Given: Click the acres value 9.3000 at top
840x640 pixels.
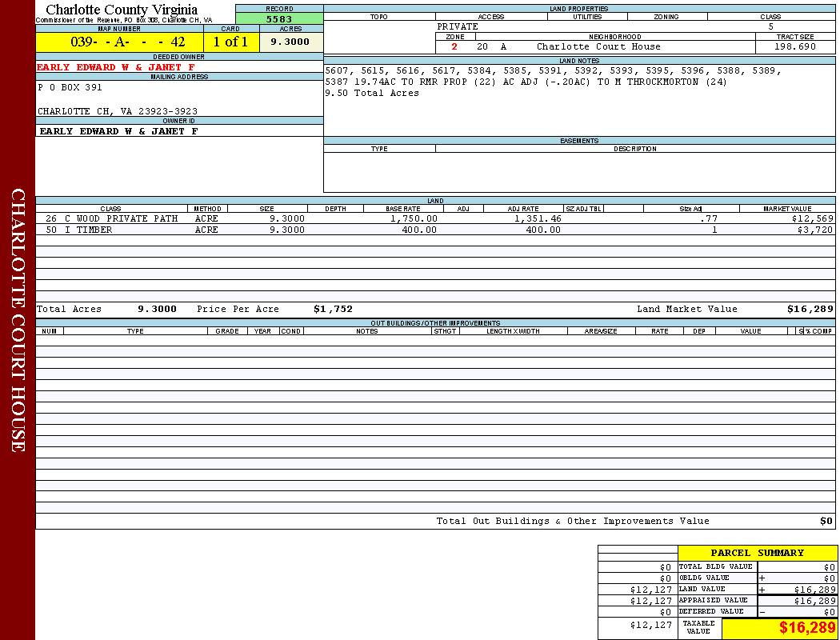Looking at the screenshot, I should click(x=290, y=42).
